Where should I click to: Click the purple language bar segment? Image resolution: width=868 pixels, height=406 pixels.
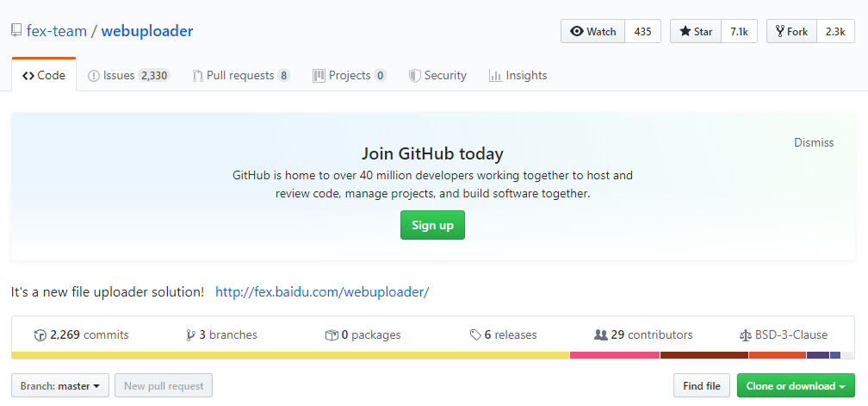point(818,355)
